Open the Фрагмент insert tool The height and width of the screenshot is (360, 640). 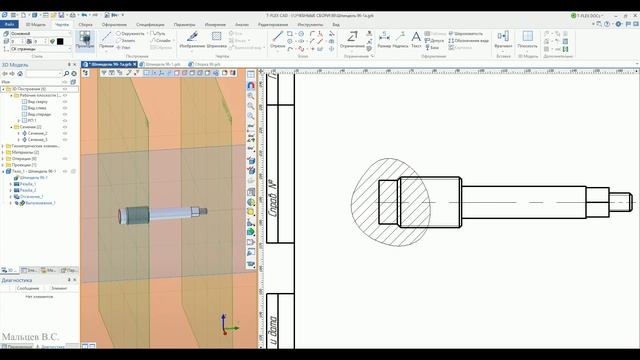[x=503, y=40]
